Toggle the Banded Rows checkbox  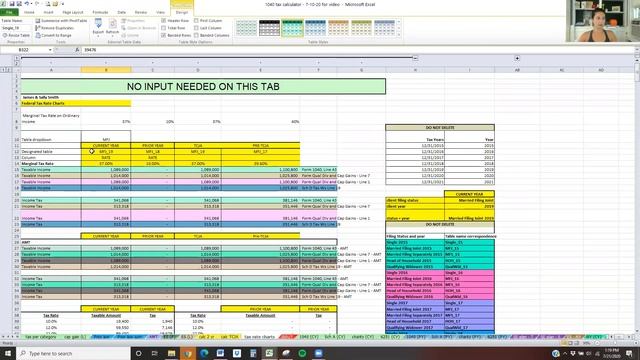[164, 36]
